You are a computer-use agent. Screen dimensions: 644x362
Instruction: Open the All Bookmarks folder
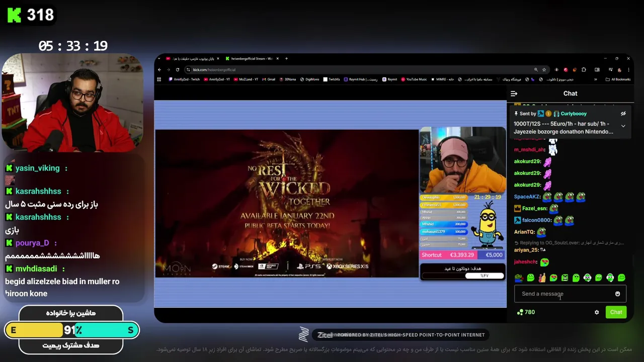(x=618, y=79)
